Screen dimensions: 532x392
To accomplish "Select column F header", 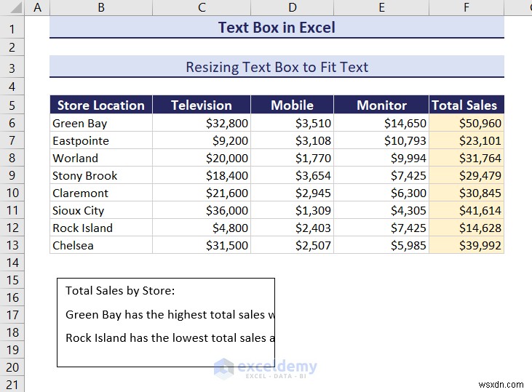I will tap(467, 7).
